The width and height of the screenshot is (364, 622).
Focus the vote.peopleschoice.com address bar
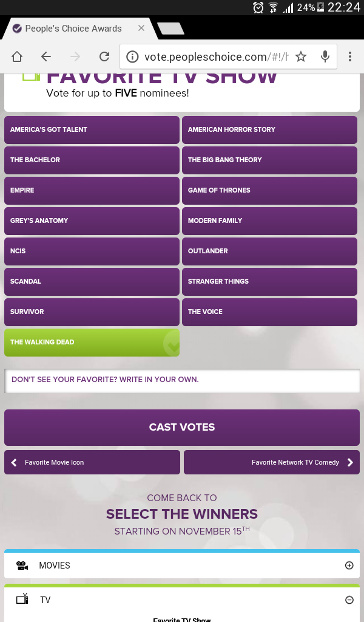[x=216, y=56]
